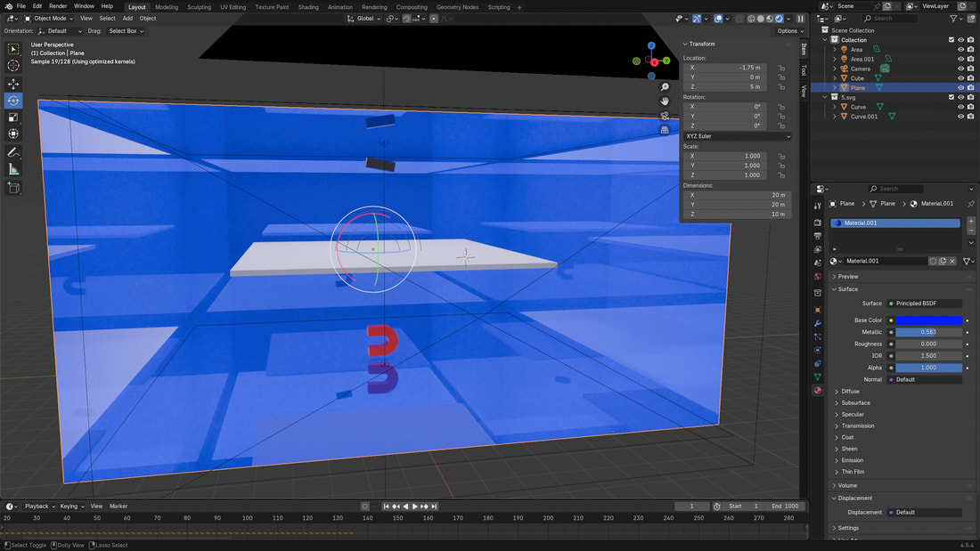Screen dimensions: 980x551
Task: Switch to the Shading workspace tab
Action: click(x=308, y=7)
